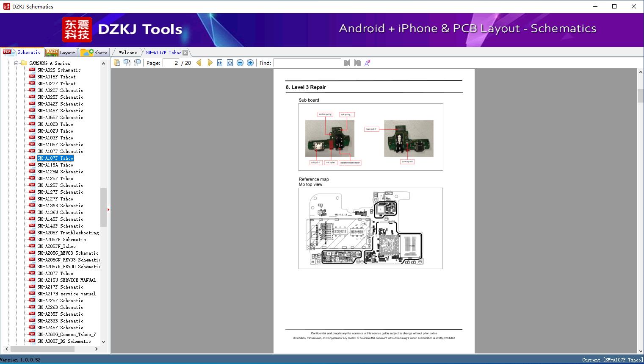Open SM-A103F Tshoo

(x=55, y=138)
